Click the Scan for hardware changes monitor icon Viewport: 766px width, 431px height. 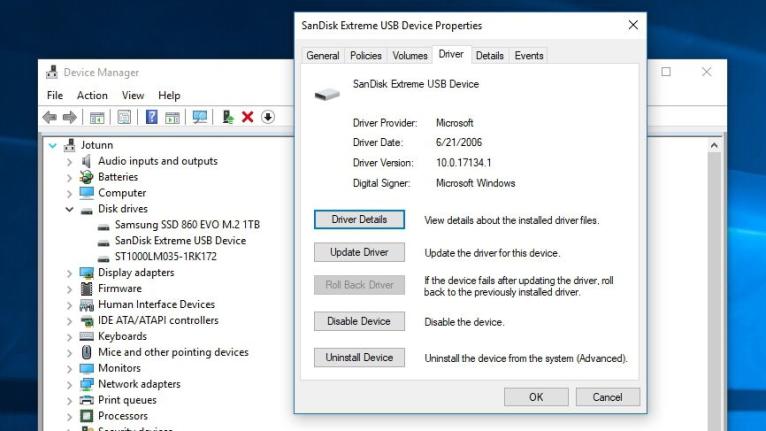[x=200, y=117]
